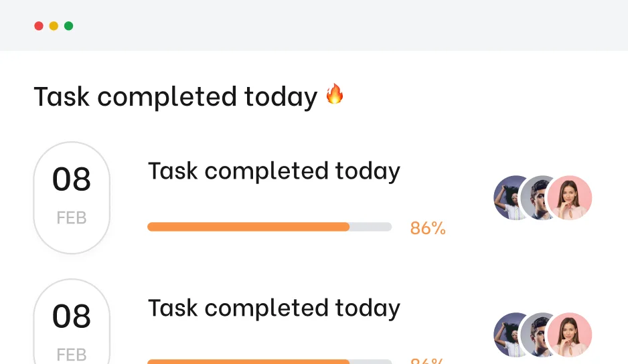This screenshot has width=628, height=364.
Task: Click the orange filled part of first progress bar
Action: 248,227
